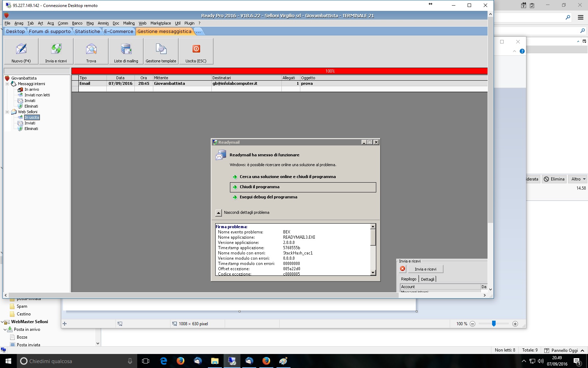Switch to Forum di supporto tab
588x368 pixels.
click(50, 31)
